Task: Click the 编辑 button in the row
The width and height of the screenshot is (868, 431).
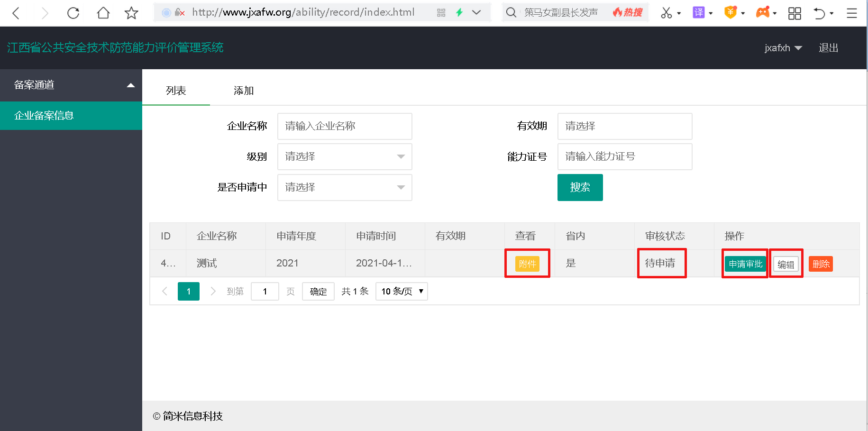Action: pos(786,264)
